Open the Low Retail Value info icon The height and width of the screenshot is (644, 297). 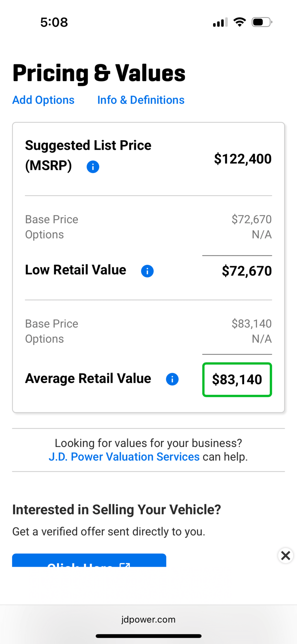point(147,271)
